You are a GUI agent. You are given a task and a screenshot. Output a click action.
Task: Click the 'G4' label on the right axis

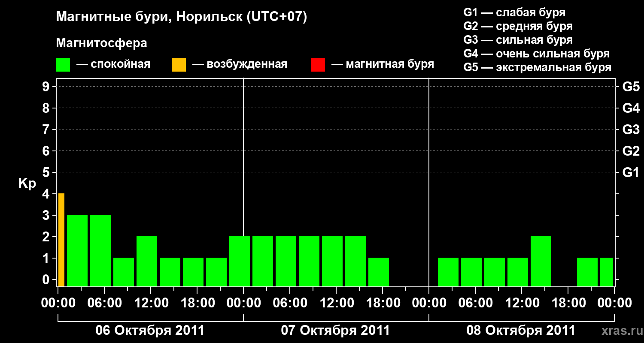click(x=631, y=108)
